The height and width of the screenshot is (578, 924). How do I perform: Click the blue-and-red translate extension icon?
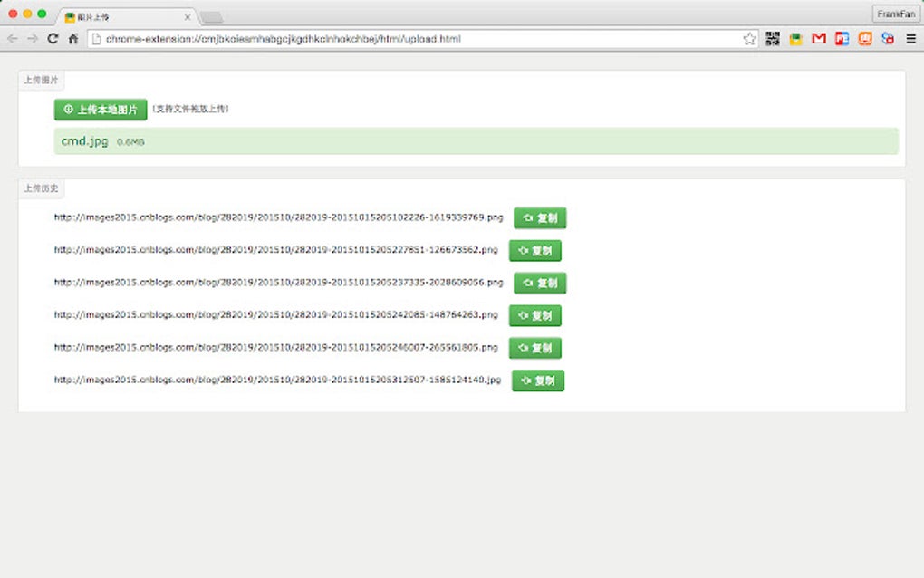click(x=886, y=39)
